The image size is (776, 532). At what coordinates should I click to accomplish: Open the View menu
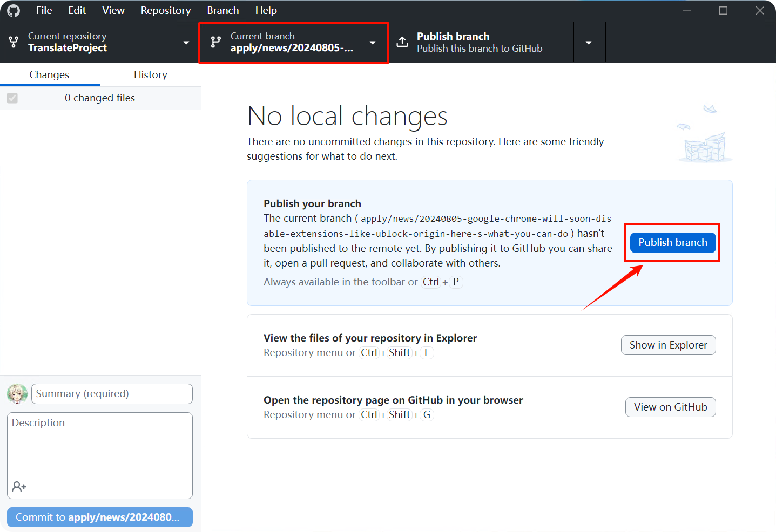coord(113,10)
